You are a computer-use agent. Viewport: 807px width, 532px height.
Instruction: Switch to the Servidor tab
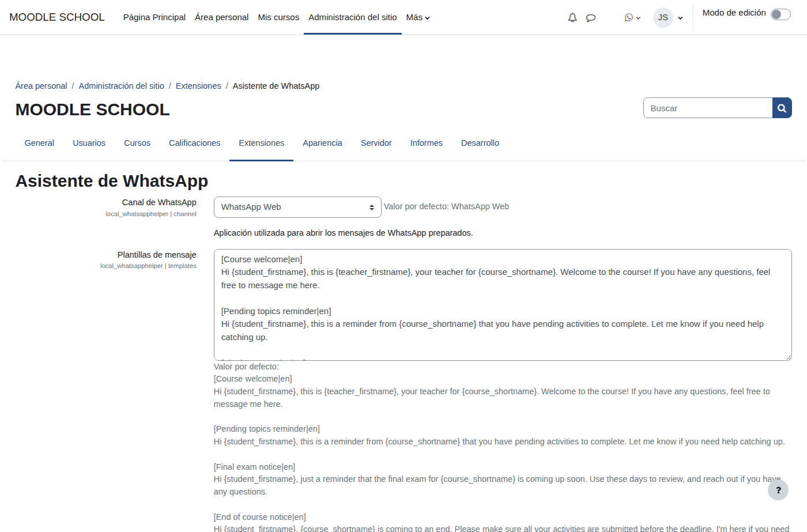click(x=376, y=143)
